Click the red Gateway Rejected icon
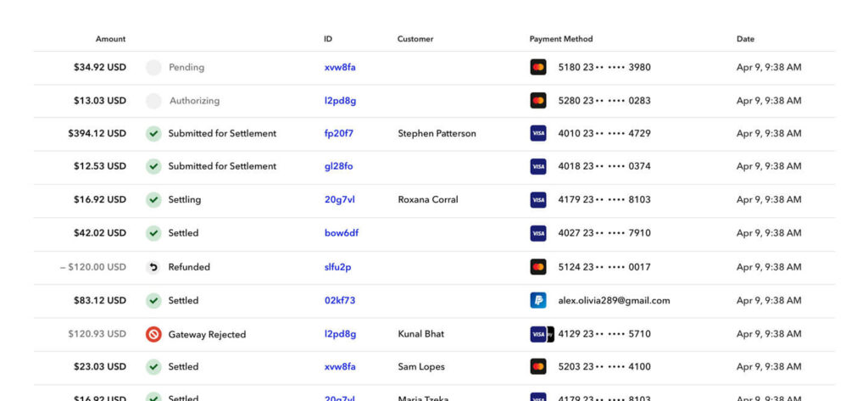868x401 pixels. pos(153,335)
